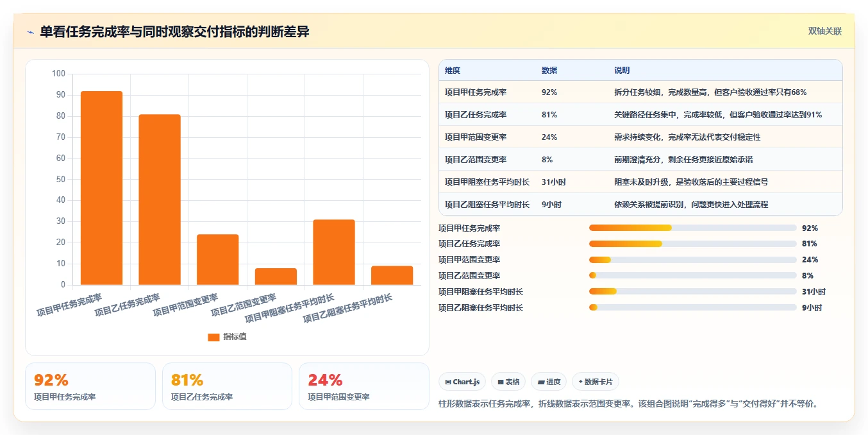Click the 数据 column header in the table

pos(549,71)
